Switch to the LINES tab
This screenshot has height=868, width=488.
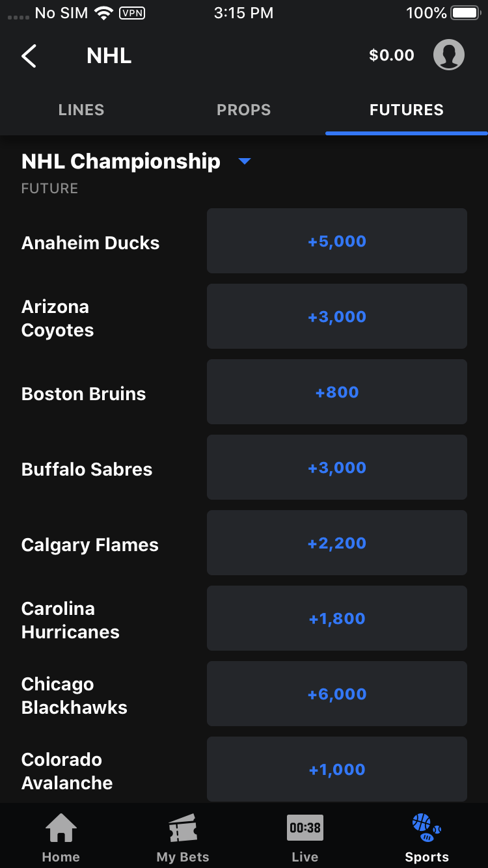pos(81,110)
